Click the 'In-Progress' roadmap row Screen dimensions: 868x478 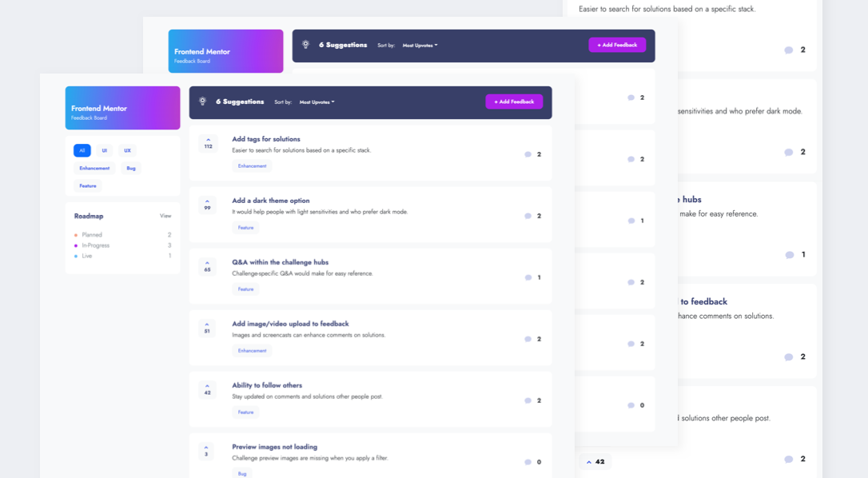(x=122, y=245)
